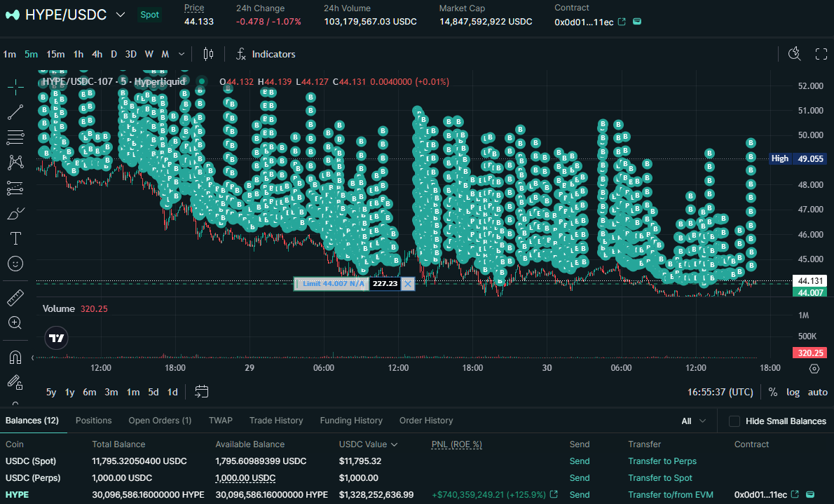
Task: Toggle auto scale mode
Action: click(x=817, y=393)
